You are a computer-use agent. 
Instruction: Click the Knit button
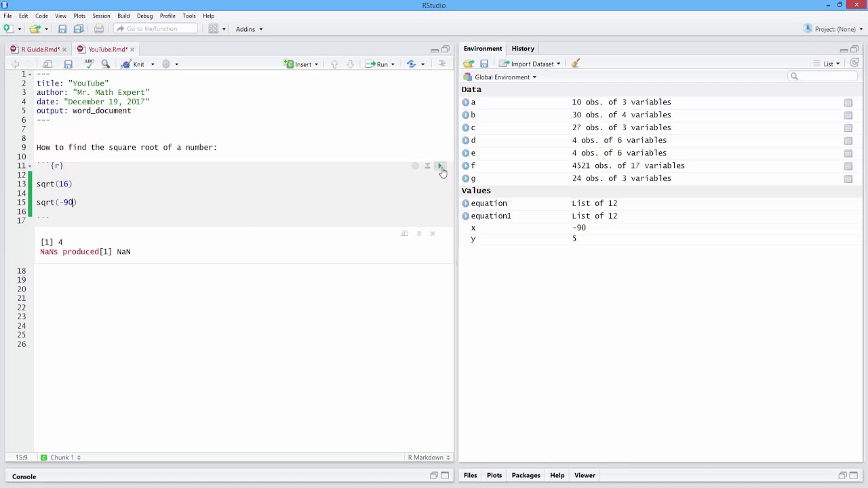(133, 64)
